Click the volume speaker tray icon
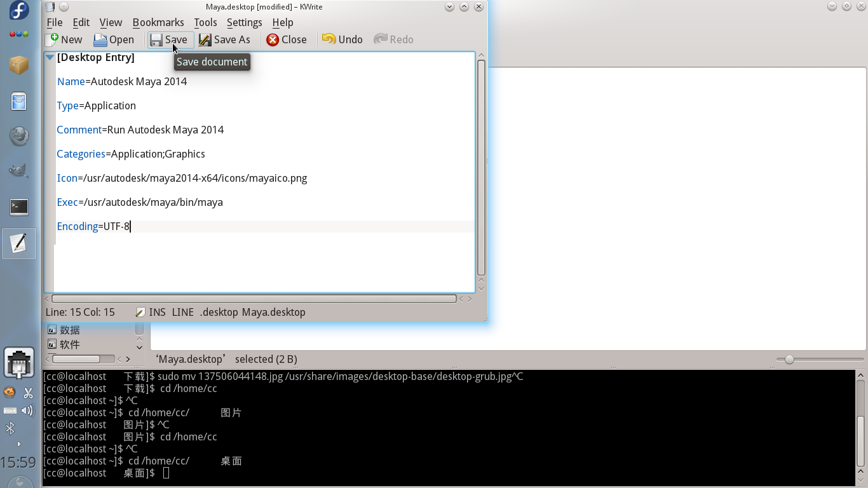The image size is (868, 488). [27, 411]
